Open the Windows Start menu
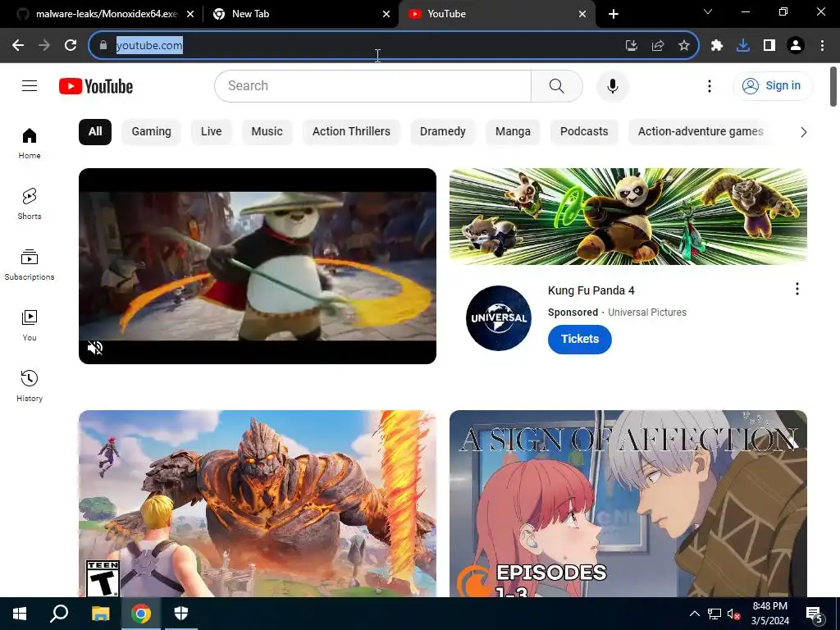The height and width of the screenshot is (630, 840). pos(20,614)
